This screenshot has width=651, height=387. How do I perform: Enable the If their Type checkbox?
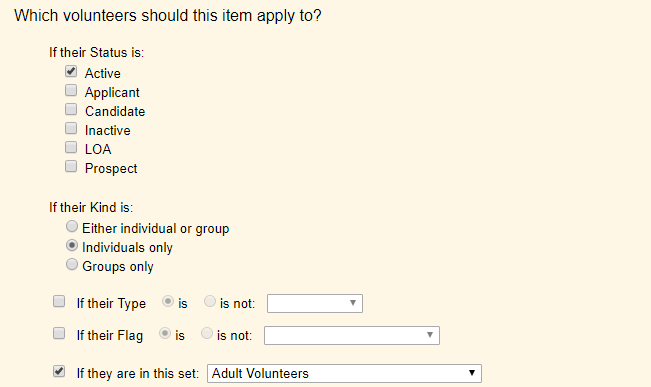tap(59, 301)
